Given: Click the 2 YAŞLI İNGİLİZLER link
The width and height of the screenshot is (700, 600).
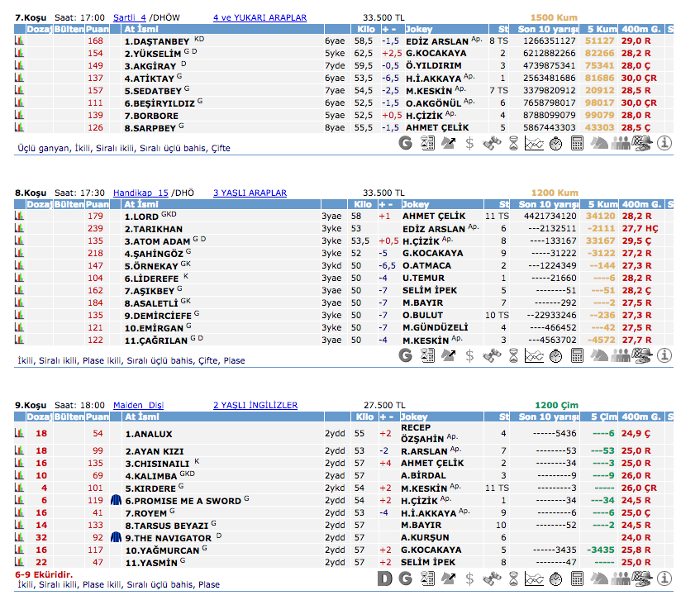Looking at the screenshot, I should pyautogui.click(x=255, y=405).
